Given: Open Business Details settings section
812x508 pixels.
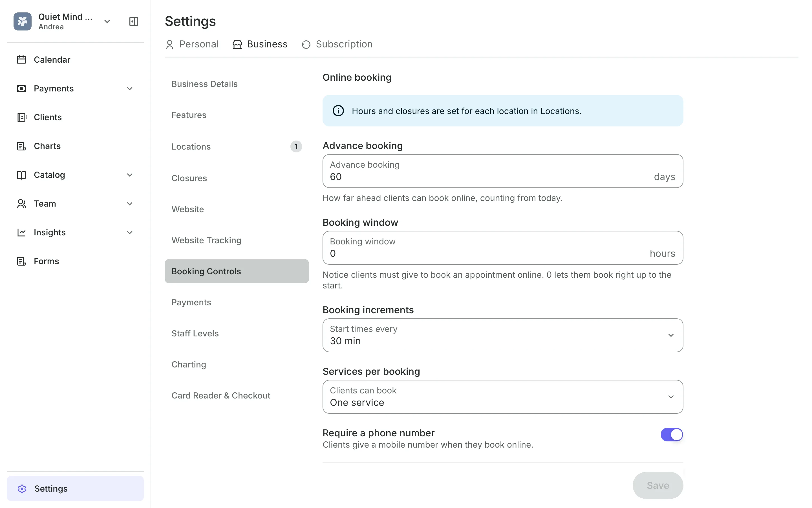Looking at the screenshot, I should point(237,84).
